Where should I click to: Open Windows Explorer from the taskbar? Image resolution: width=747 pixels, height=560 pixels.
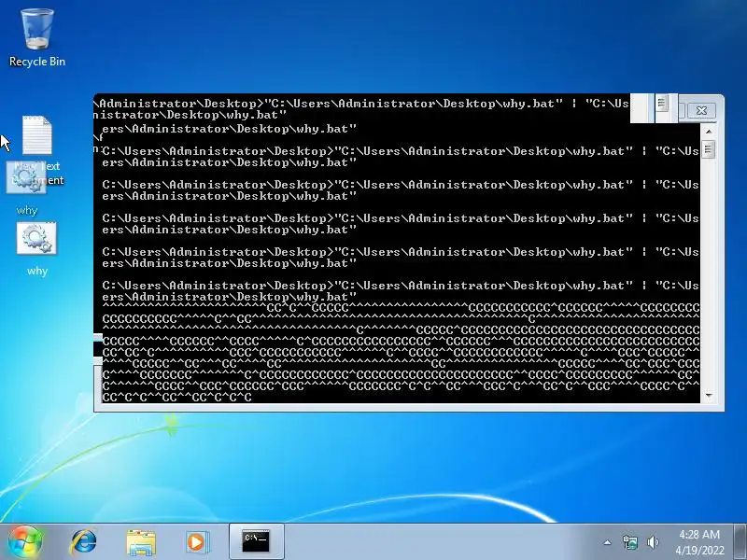tap(141, 542)
